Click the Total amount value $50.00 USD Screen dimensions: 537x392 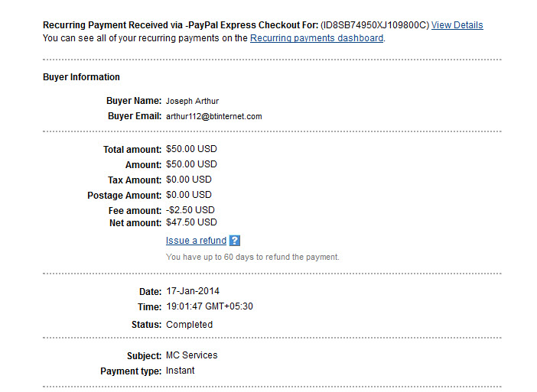pos(191,149)
